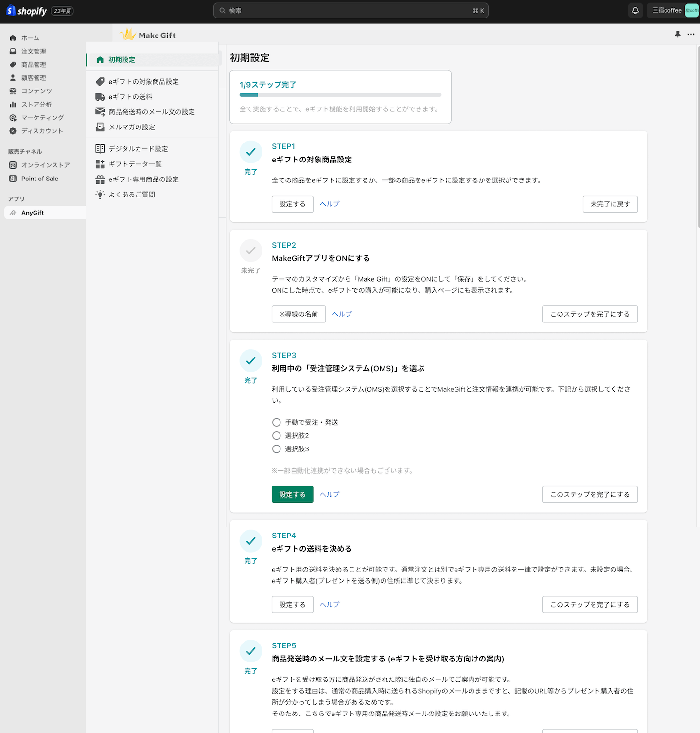700x733 pixels.
Task: Open ギフトデータ一覧 grid icon item
Action: pyautogui.click(x=100, y=164)
